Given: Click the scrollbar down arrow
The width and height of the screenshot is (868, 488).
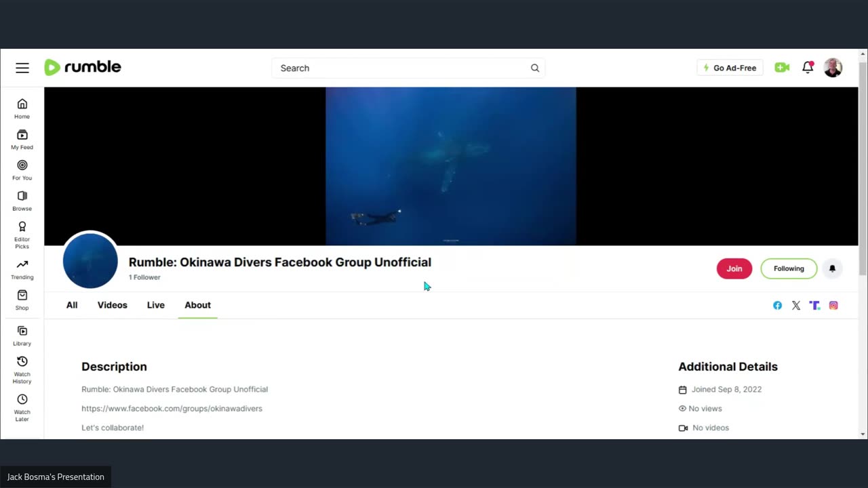Looking at the screenshot, I should click(x=863, y=434).
